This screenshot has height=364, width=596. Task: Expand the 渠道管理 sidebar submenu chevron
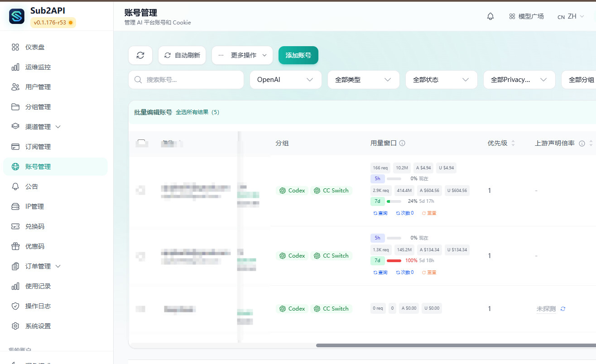58,127
